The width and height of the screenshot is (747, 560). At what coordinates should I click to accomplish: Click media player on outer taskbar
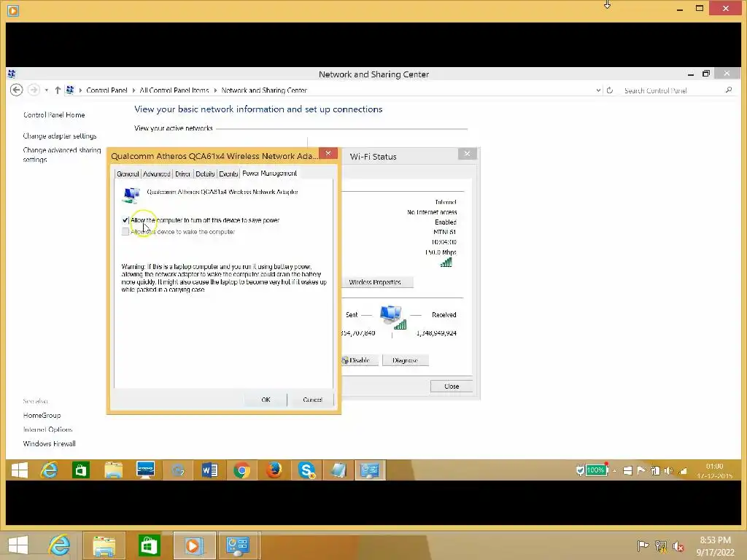coord(194,545)
